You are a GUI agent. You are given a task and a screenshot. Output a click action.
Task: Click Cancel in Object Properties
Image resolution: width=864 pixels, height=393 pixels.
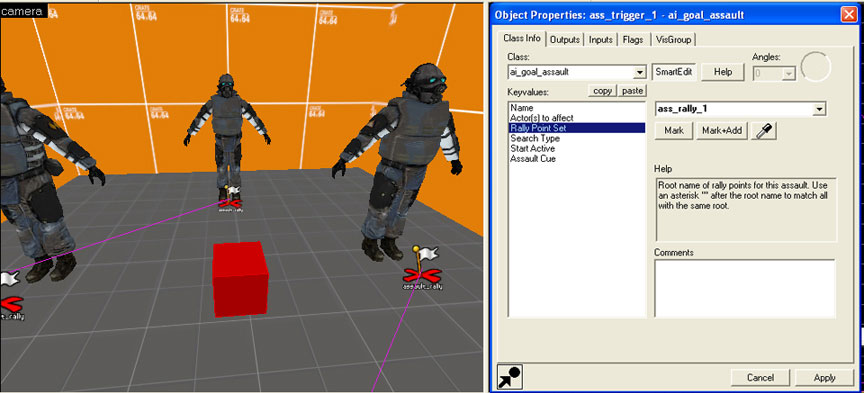[x=760, y=378]
